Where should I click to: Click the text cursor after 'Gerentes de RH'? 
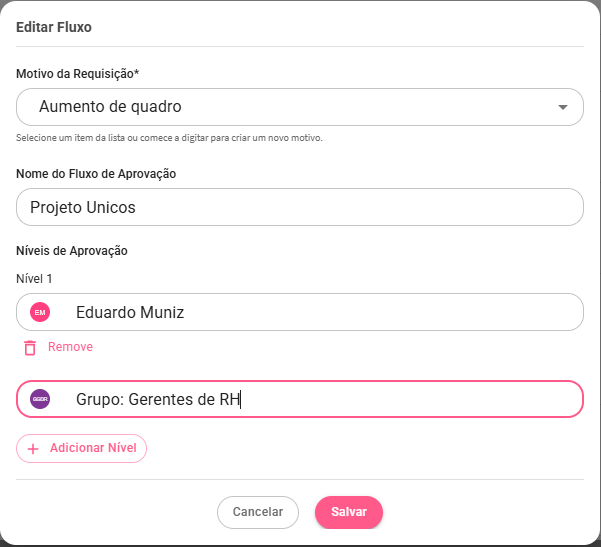[242, 399]
